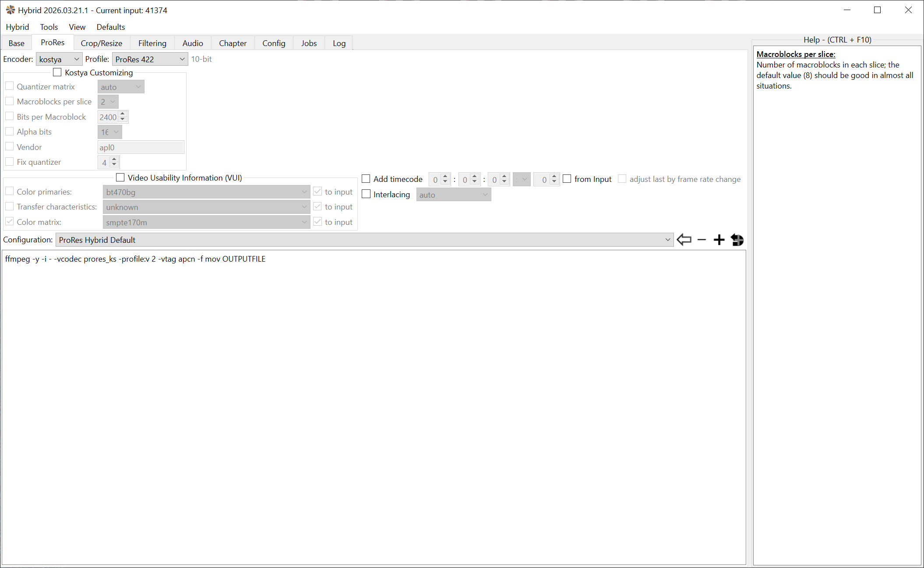Viewport: 924px width, 568px height.
Task: Click the 'Help - (CTRL + F10)' panel title
Action: pyautogui.click(x=837, y=39)
